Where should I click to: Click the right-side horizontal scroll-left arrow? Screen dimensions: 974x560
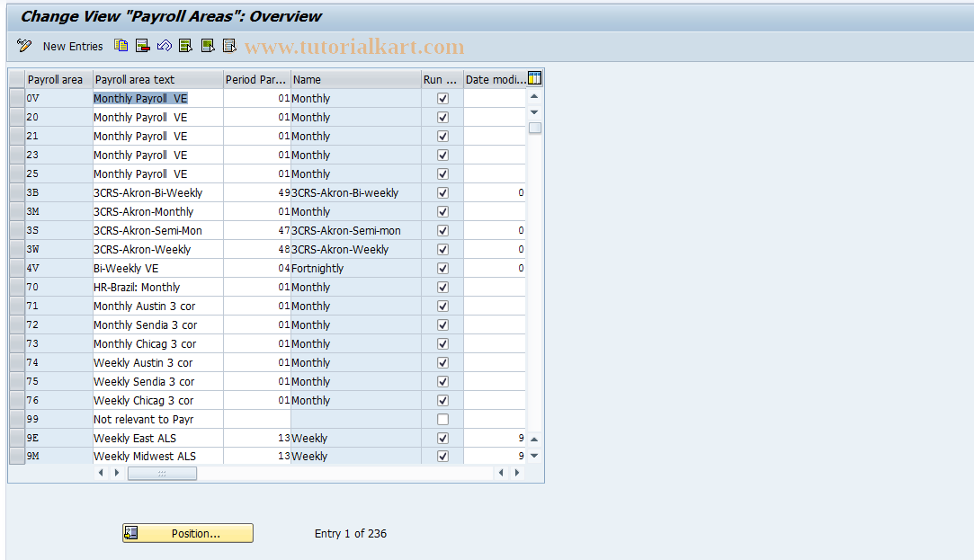(501, 473)
